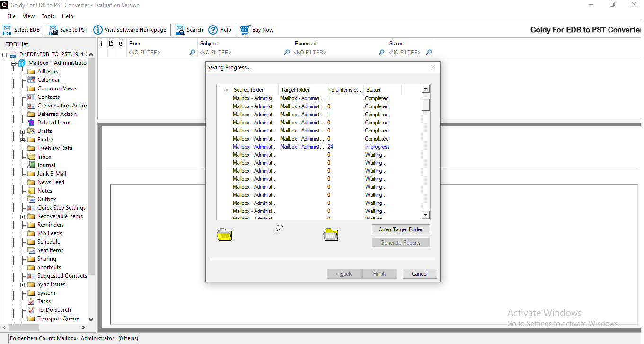Click the Drafts folder icon
The width and height of the screenshot is (644, 344).
coord(31,131)
